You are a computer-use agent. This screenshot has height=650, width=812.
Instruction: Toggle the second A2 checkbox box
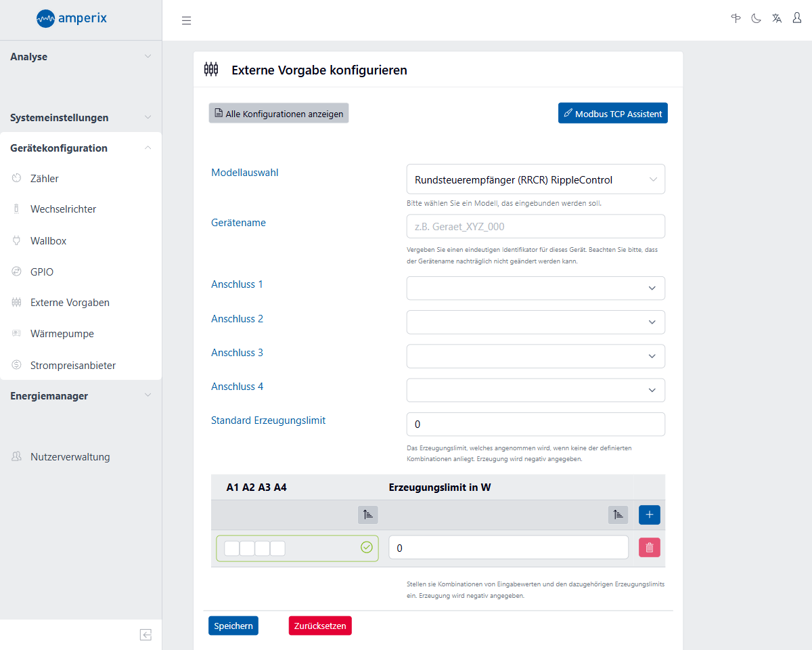pos(247,548)
